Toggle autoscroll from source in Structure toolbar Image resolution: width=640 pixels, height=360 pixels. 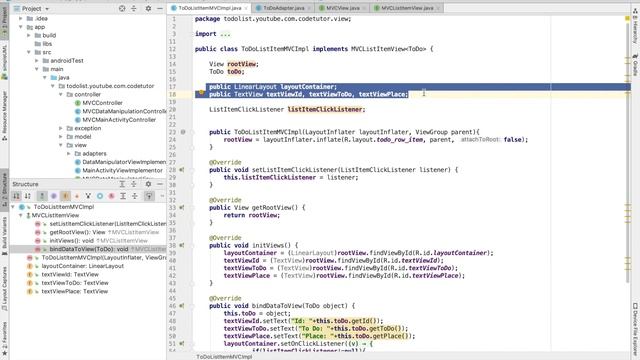149,196
